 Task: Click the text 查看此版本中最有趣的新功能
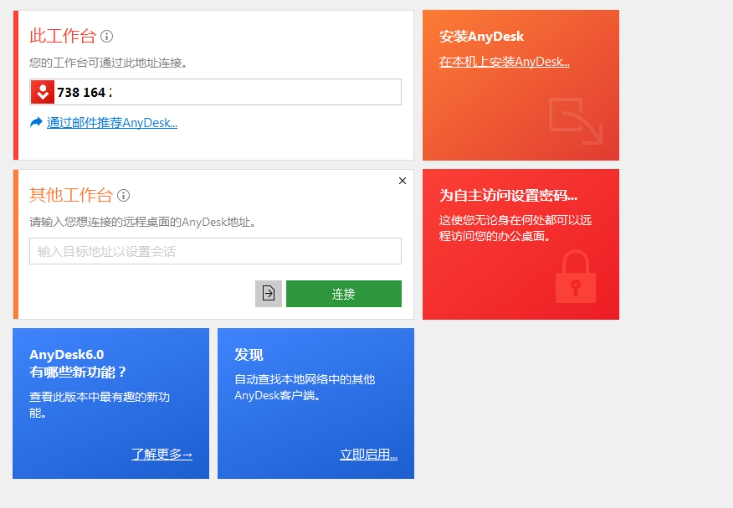100,405
